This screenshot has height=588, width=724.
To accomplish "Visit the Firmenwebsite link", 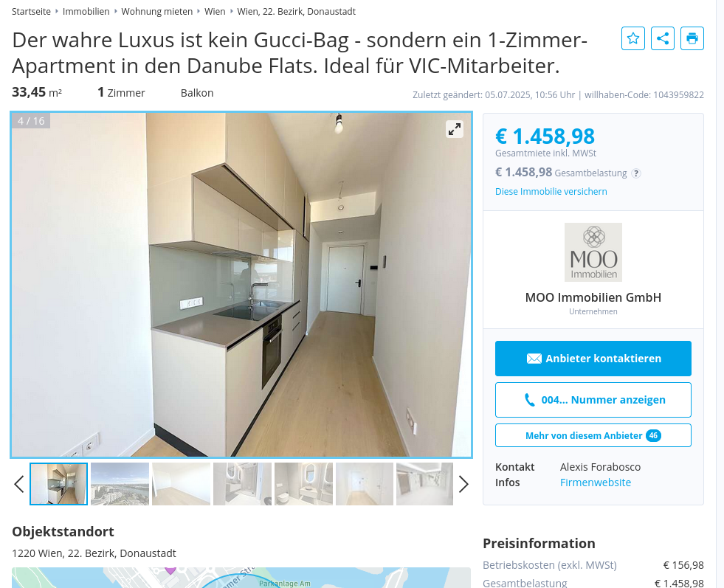I will tap(595, 482).
